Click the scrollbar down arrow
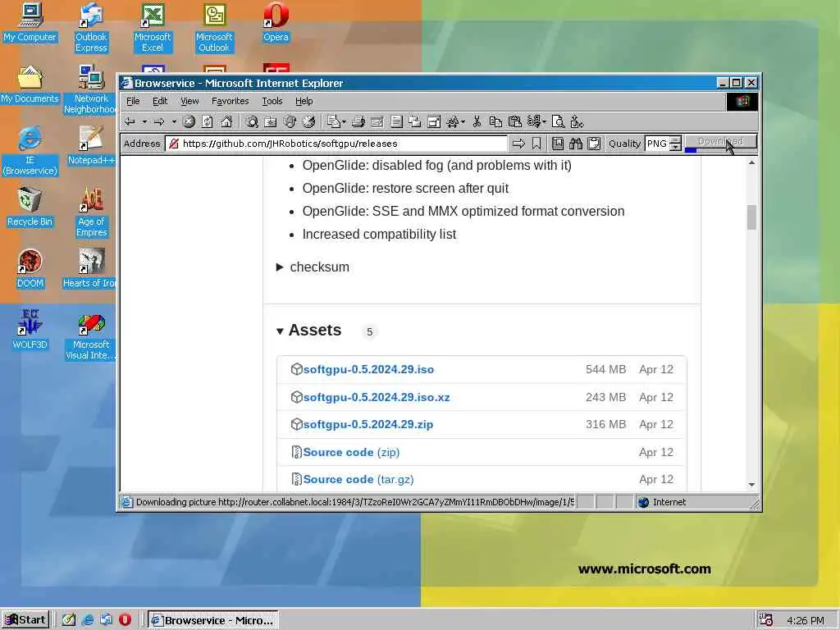The height and width of the screenshot is (630, 840). pyautogui.click(x=751, y=484)
